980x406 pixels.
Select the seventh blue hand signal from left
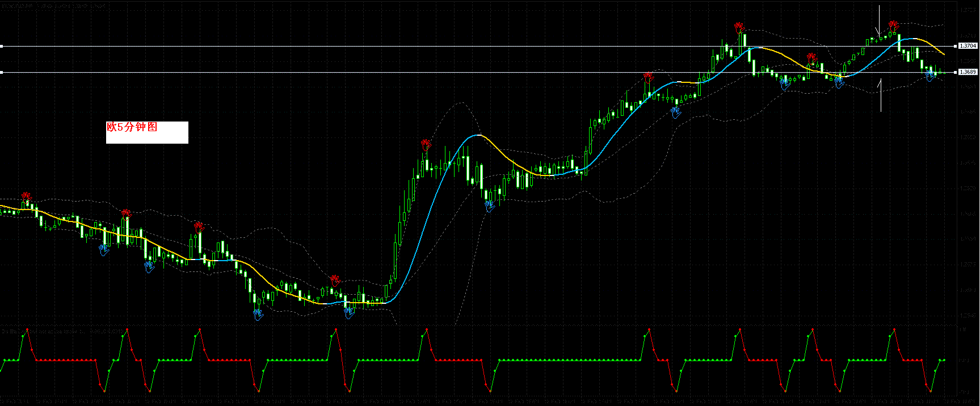785,85
